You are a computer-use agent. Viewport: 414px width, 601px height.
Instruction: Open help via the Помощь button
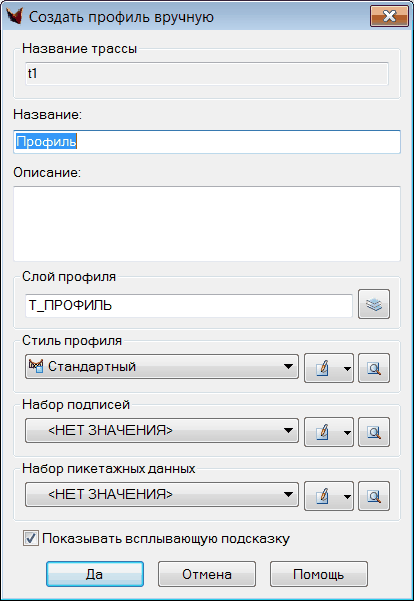319,574
